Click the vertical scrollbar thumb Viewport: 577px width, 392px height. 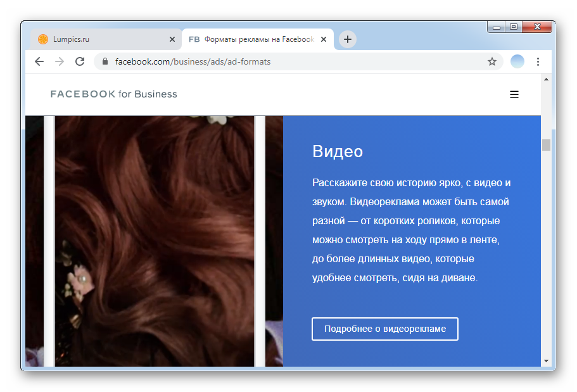(546, 144)
